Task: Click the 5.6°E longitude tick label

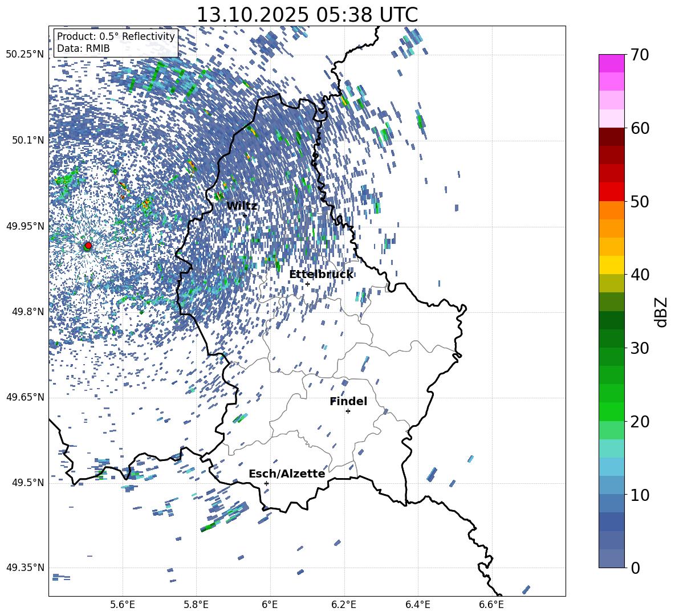Action: 123,605
